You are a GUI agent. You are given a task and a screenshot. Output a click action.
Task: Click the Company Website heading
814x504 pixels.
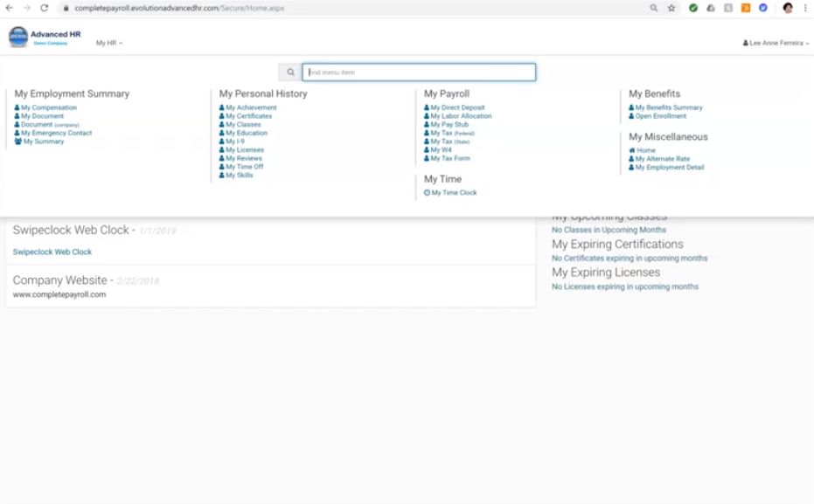pos(59,280)
